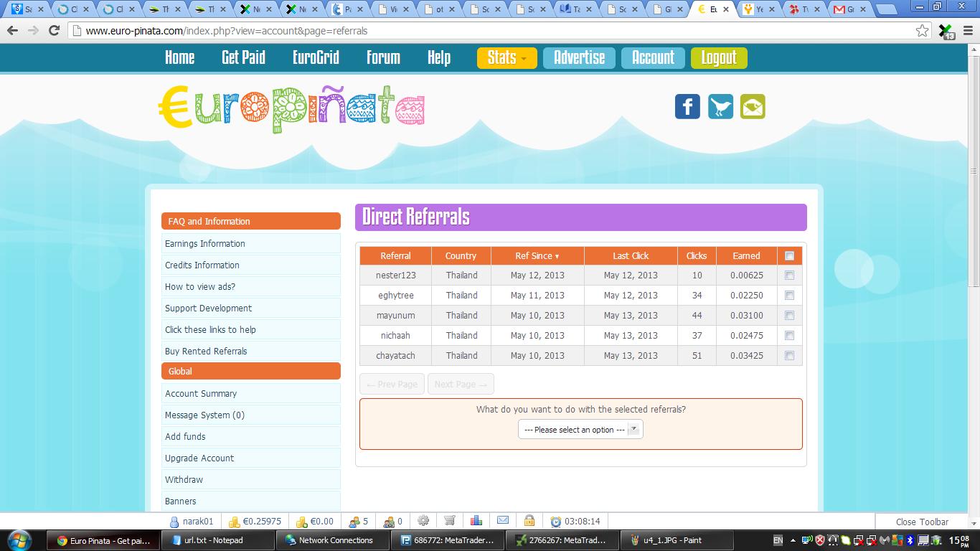The width and height of the screenshot is (980, 551).
Task: Click the padlock icon in toolbar
Action: click(529, 521)
